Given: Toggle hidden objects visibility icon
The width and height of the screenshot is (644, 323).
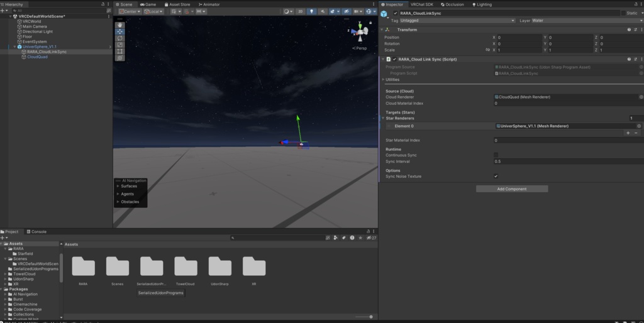Looking at the screenshot, I should [x=347, y=11].
